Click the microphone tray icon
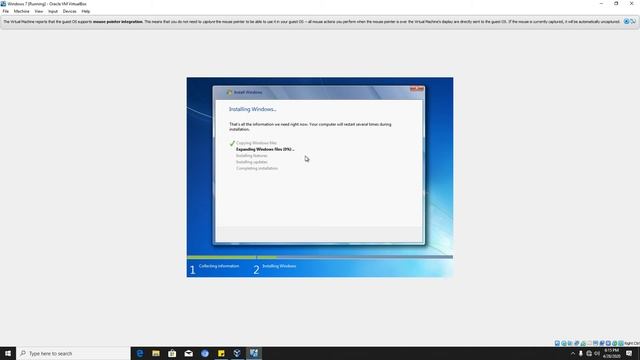Image resolution: width=640 pixels, height=360 pixels. click(x=581, y=353)
